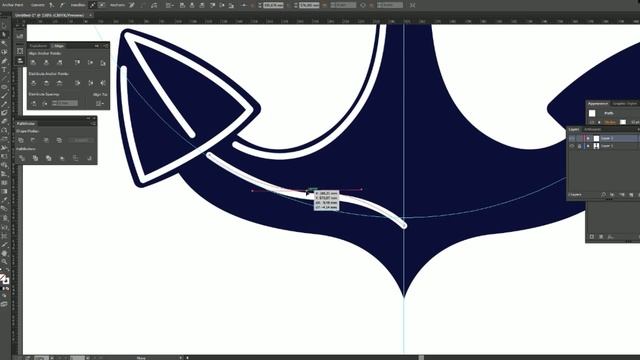The height and width of the screenshot is (360, 640).
Task: Click Horizontal Distribute Left icon
Action: (77, 83)
